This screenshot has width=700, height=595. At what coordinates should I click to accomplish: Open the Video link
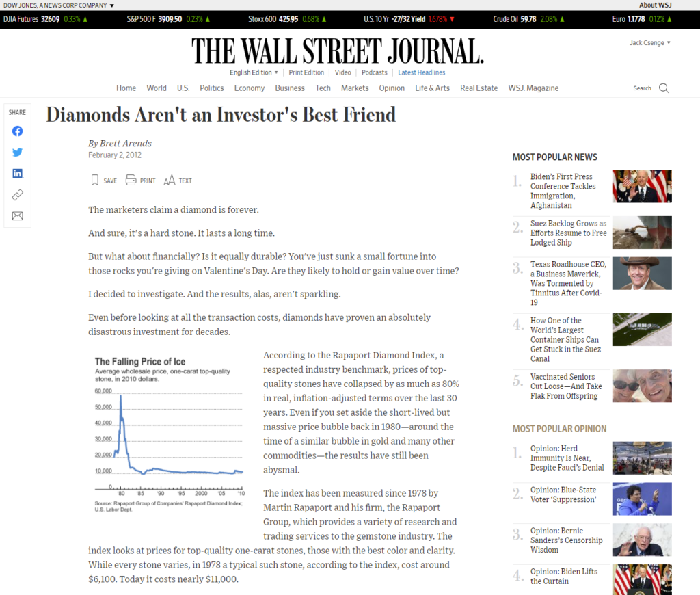[x=343, y=72]
